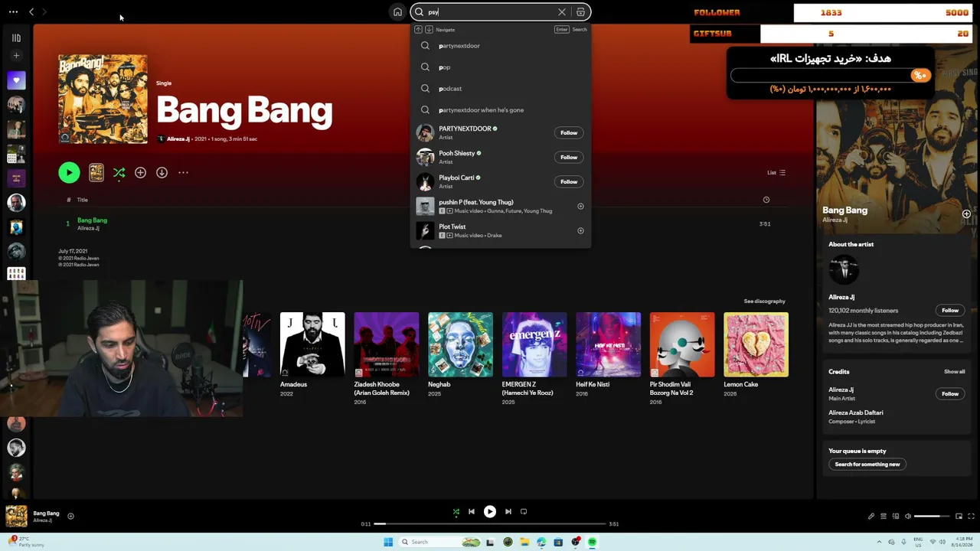
Task: Follow Alireza Jj in Credits section
Action: point(950,394)
